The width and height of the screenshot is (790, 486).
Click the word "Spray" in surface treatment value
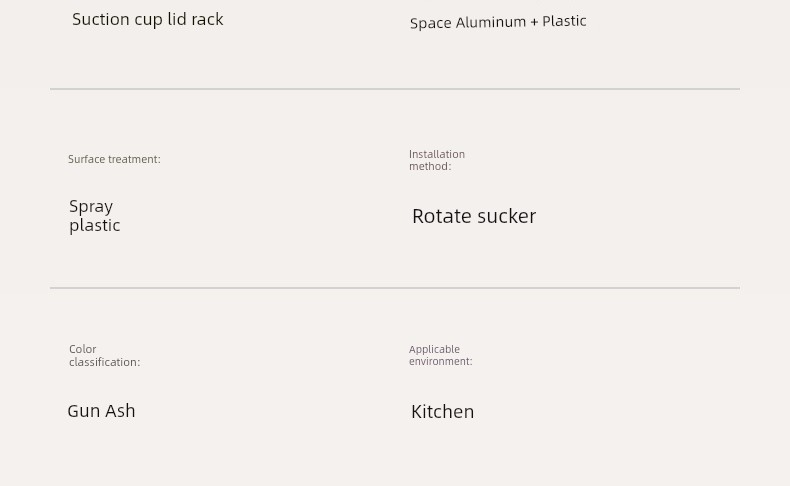(91, 207)
